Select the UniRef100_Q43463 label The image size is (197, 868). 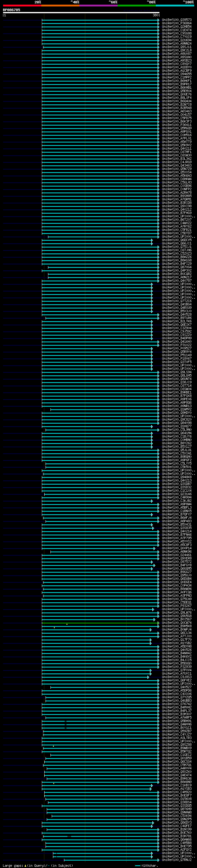tap(177, 165)
